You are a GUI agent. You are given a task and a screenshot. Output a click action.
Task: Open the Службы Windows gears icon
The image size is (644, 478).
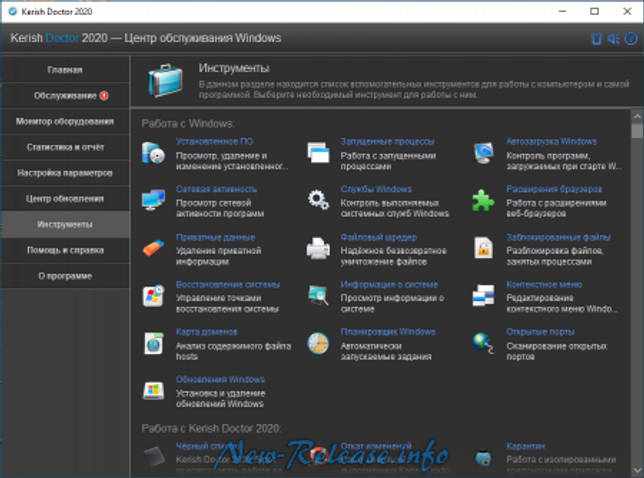(318, 200)
